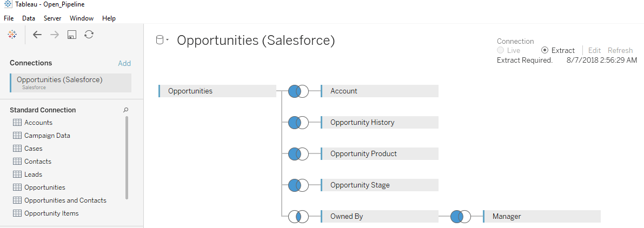The width and height of the screenshot is (644, 228).
Task: Select the Opportunities table on the canvas
Action: coord(217,91)
